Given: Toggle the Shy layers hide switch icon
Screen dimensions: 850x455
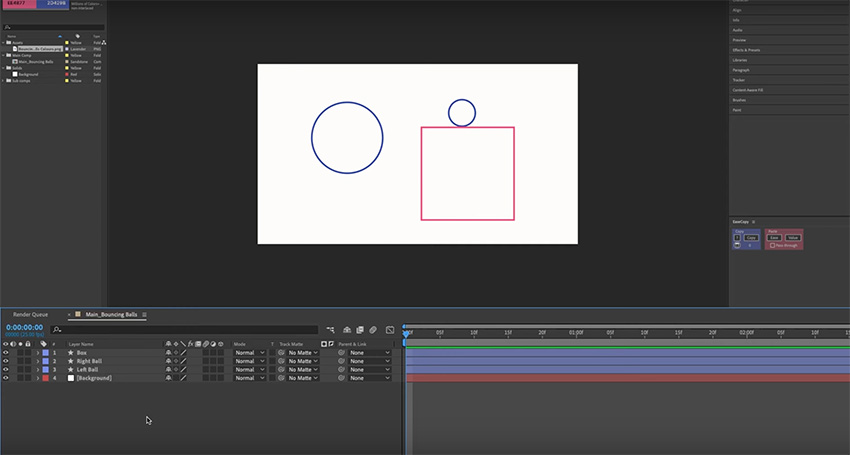Looking at the screenshot, I should pos(347,330).
